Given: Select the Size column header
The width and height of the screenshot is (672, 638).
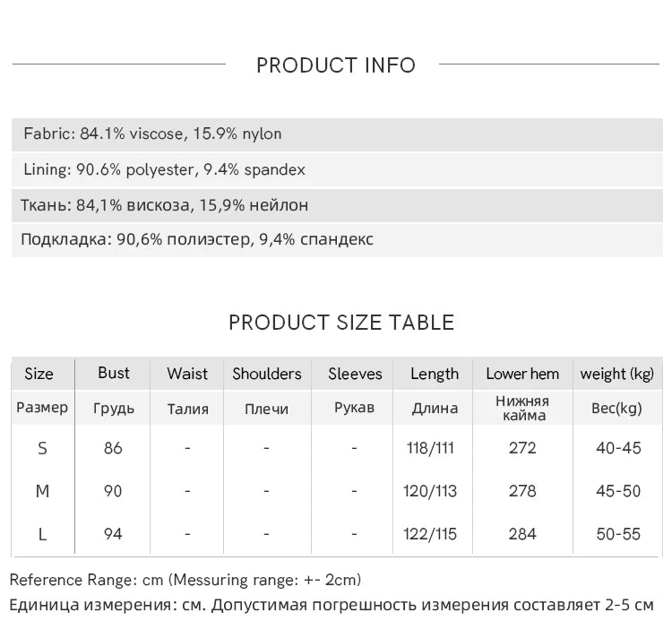Looking at the screenshot, I should click(x=39, y=375).
